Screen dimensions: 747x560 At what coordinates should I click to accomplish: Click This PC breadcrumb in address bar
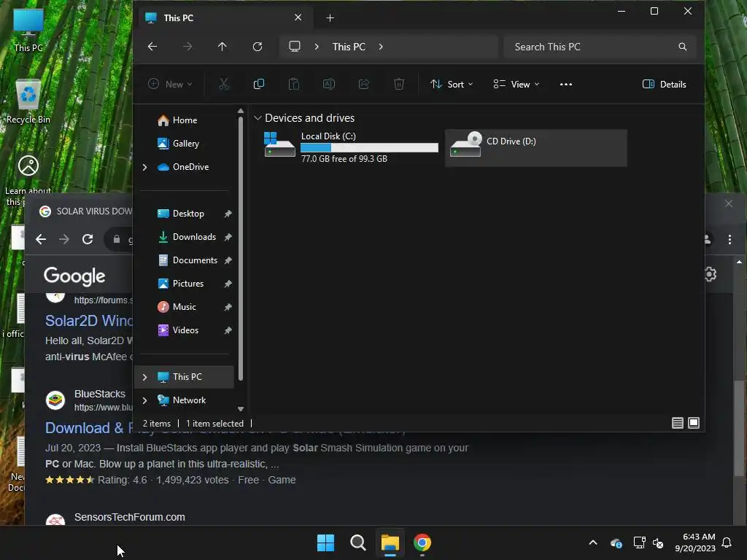pyautogui.click(x=349, y=47)
